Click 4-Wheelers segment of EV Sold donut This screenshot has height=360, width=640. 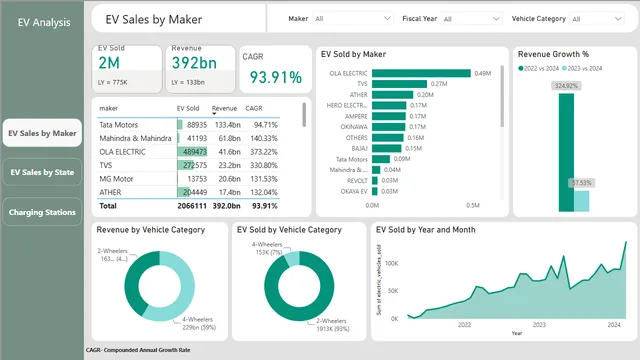pos(292,259)
